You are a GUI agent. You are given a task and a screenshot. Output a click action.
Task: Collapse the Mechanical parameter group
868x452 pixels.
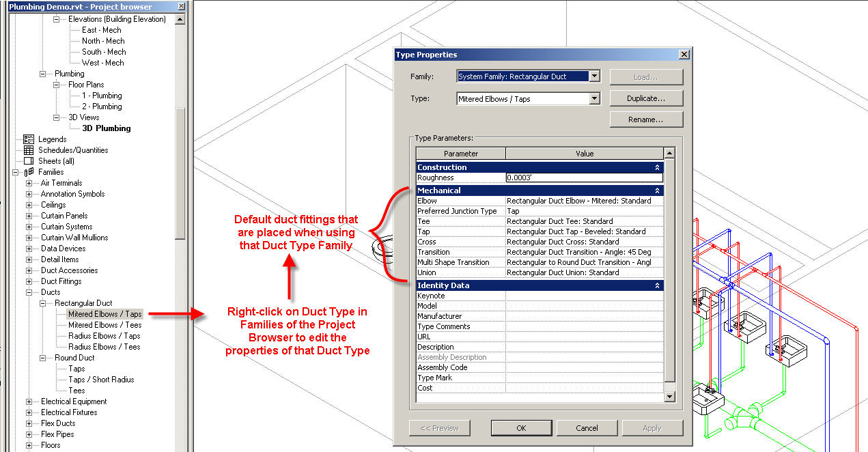658,190
